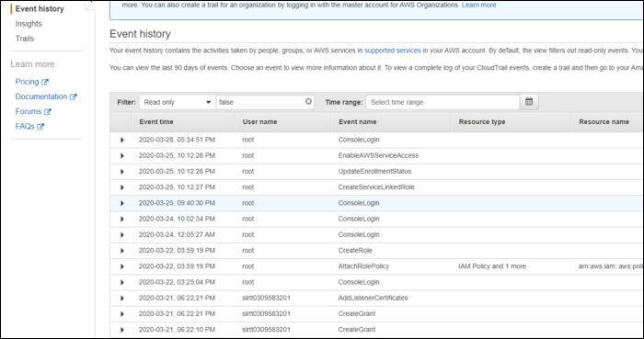Open Trails in the sidebar
Image resolution: width=644 pixels, height=339 pixels.
coord(25,39)
